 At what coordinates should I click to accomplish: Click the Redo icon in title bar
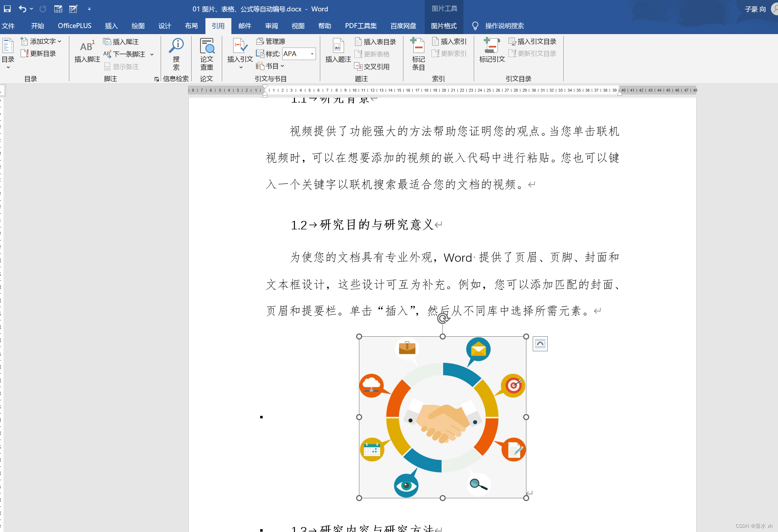[43, 9]
